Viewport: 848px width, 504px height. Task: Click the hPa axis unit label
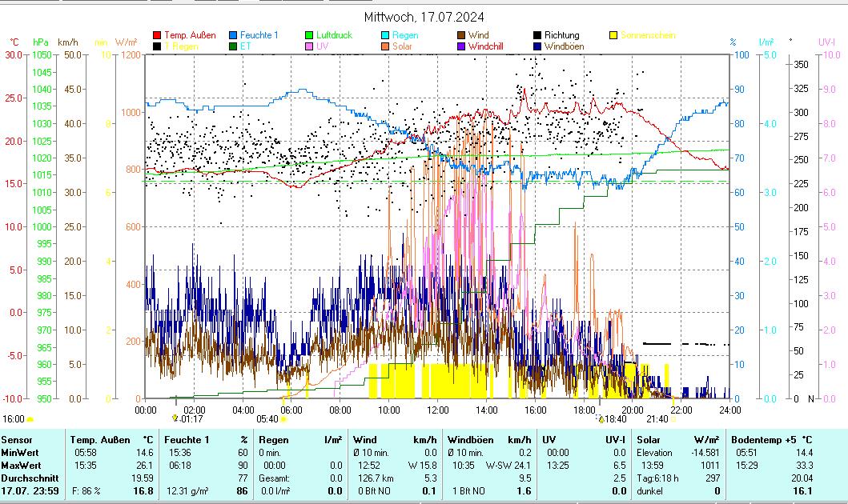[41, 42]
